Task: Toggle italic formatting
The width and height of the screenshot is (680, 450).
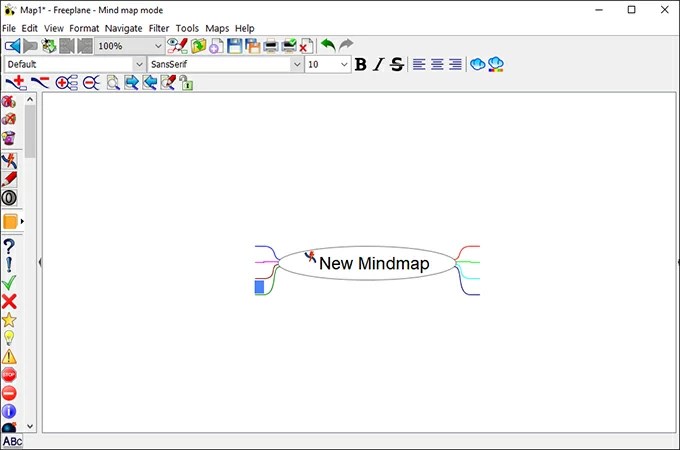Action: tap(379, 65)
